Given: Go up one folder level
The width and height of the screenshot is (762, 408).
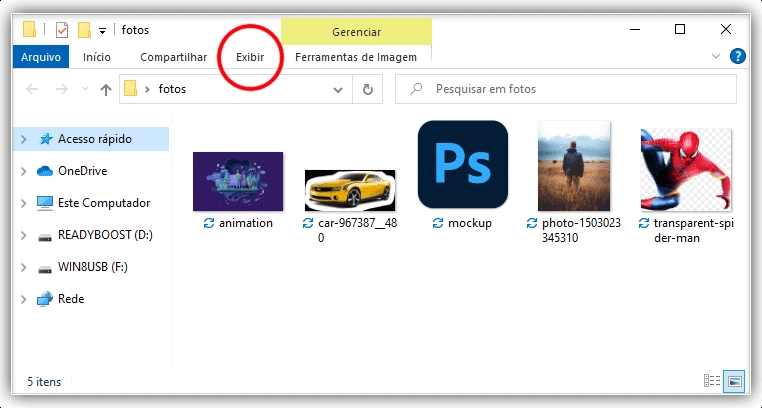Looking at the screenshot, I should pos(105,89).
